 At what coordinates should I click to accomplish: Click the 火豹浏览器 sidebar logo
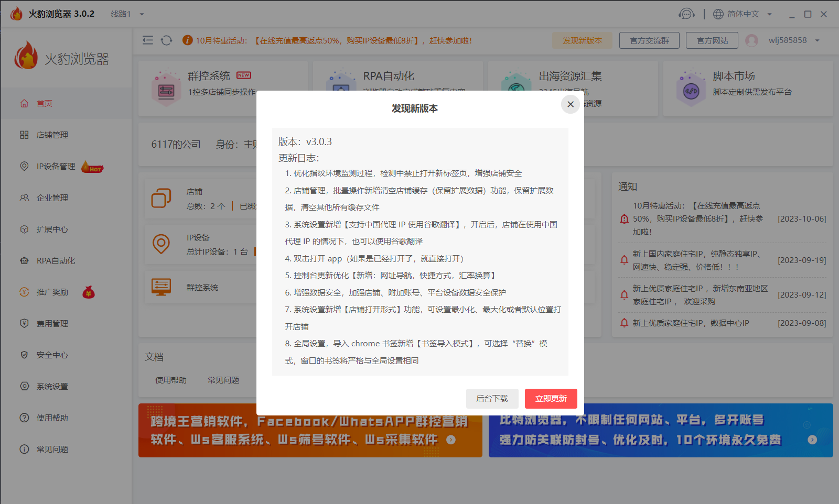click(x=62, y=57)
